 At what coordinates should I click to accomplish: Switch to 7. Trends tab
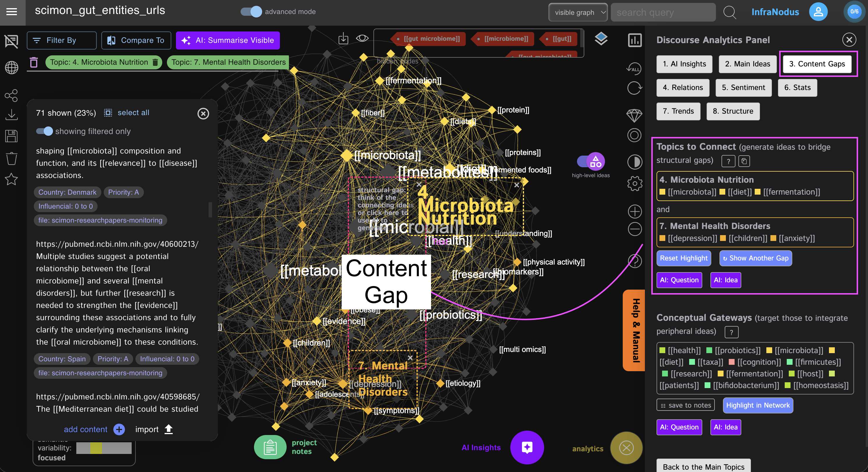tap(678, 111)
